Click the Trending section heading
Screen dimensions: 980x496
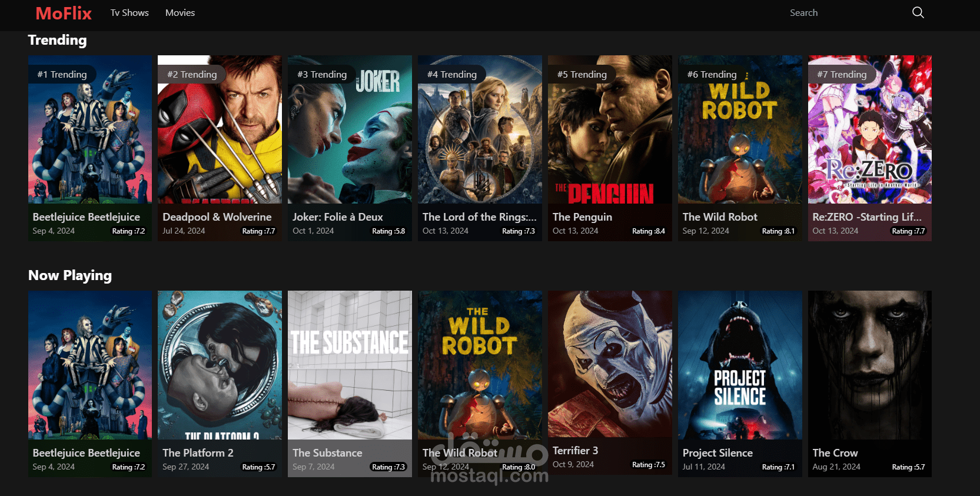[57, 40]
